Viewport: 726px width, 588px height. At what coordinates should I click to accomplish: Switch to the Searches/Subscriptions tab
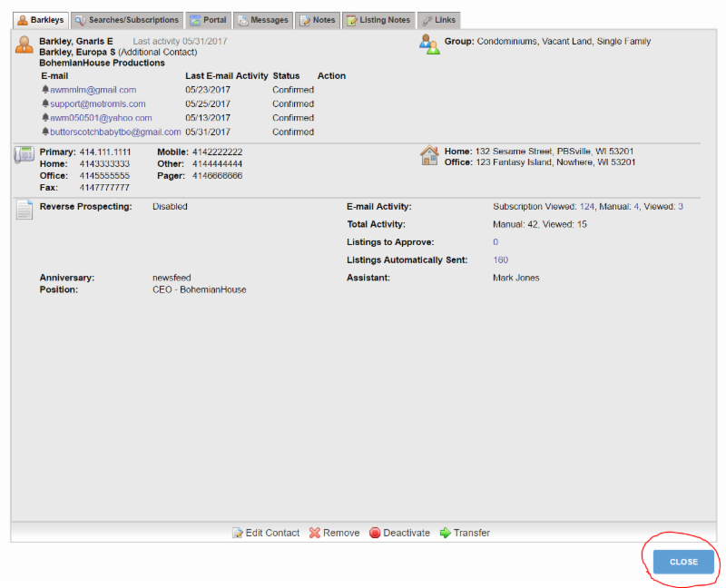click(x=126, y=20)
